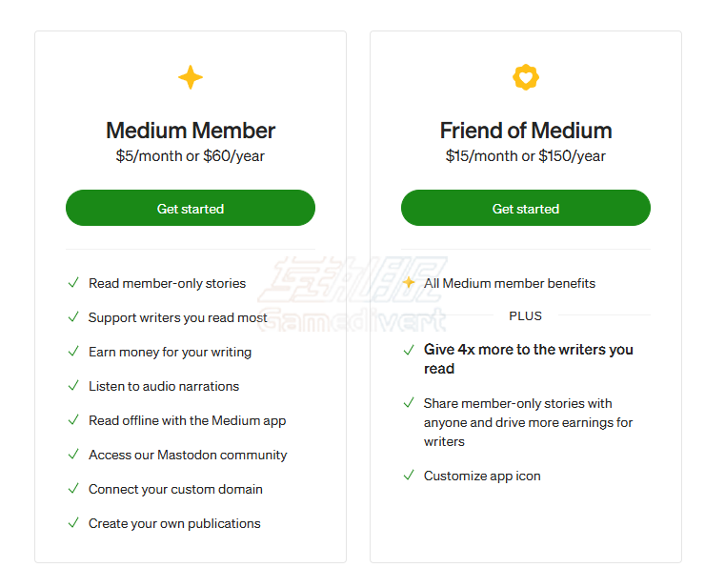This screenshot has height=588, width=705.
Task: Click Connect your custom domain feature
Action: [x=175, y=489]
